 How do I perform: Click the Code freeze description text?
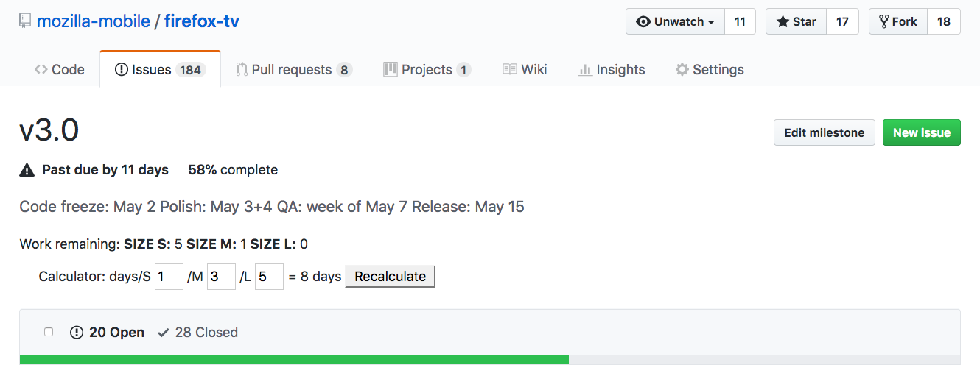(x=272, y=207)
